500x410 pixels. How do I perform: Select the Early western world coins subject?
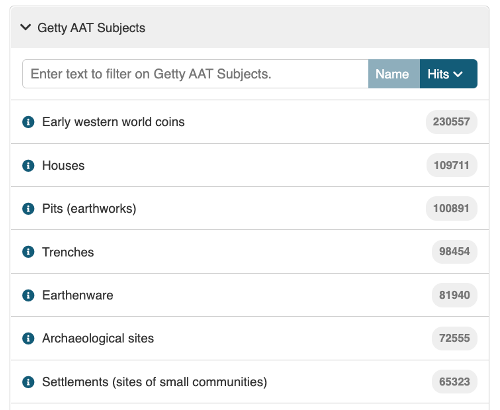click(x=113, y=122)
